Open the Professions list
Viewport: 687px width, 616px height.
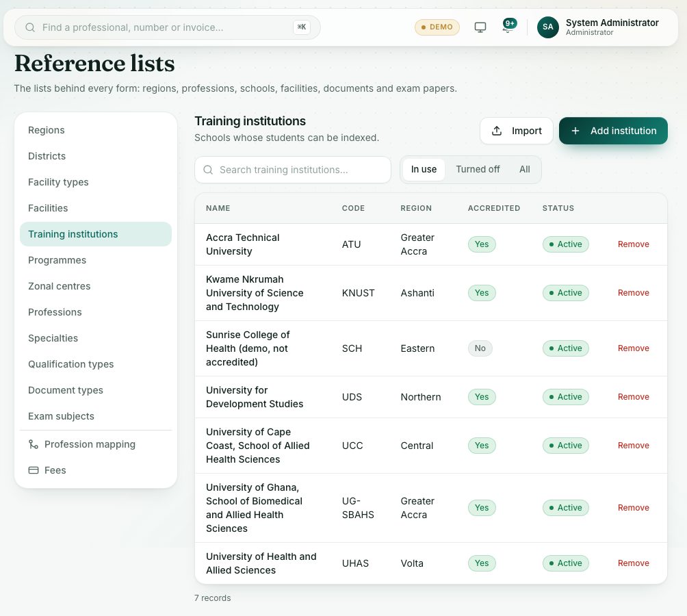[x=96, y=312]
